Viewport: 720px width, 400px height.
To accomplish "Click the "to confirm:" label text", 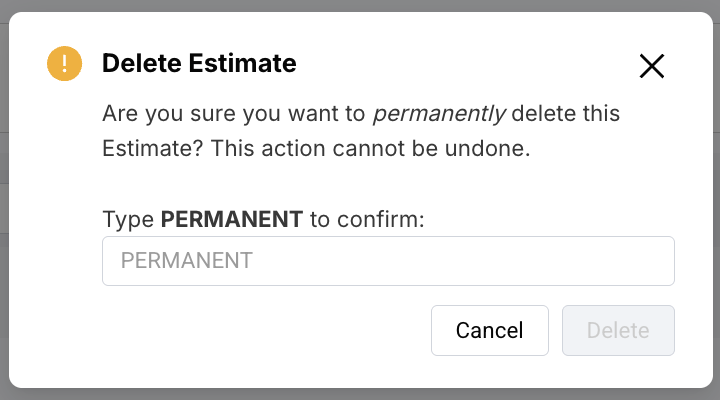I will 368,219.
